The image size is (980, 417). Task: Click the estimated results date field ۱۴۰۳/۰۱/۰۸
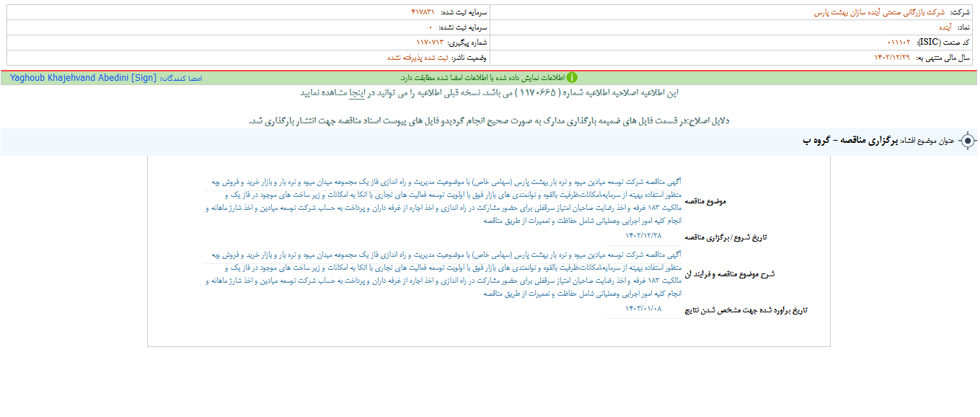643,309
